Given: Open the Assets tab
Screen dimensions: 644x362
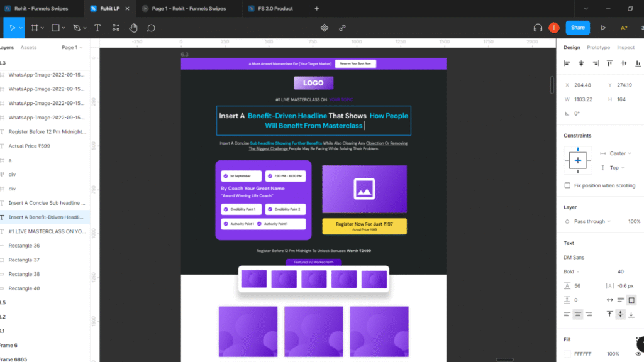Looking at the screenshot, I should [28, 47].
